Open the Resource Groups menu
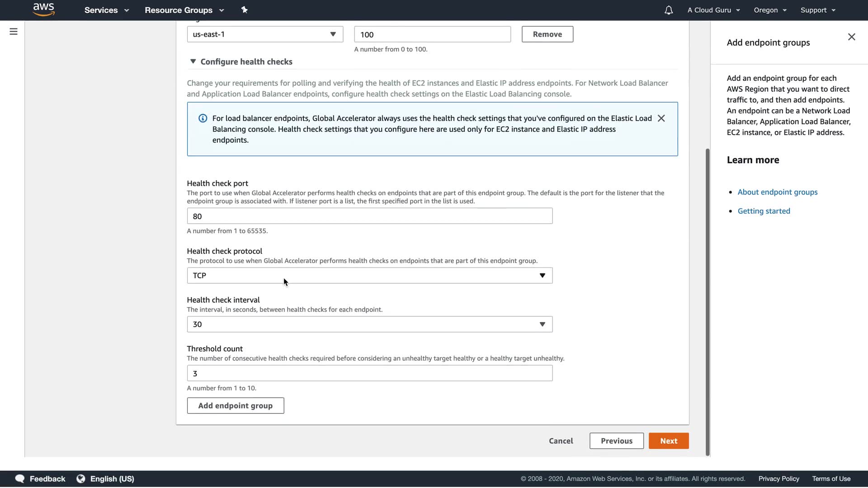Screen dimensions: 868x488 pyautogui.click(x=184, y=10)
